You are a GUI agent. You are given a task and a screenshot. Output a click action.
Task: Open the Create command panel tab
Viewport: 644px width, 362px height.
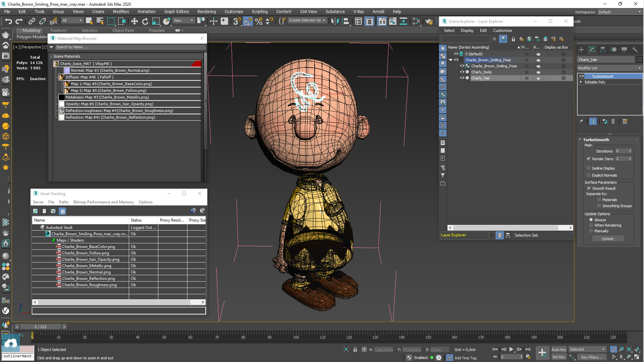point(581,50)
